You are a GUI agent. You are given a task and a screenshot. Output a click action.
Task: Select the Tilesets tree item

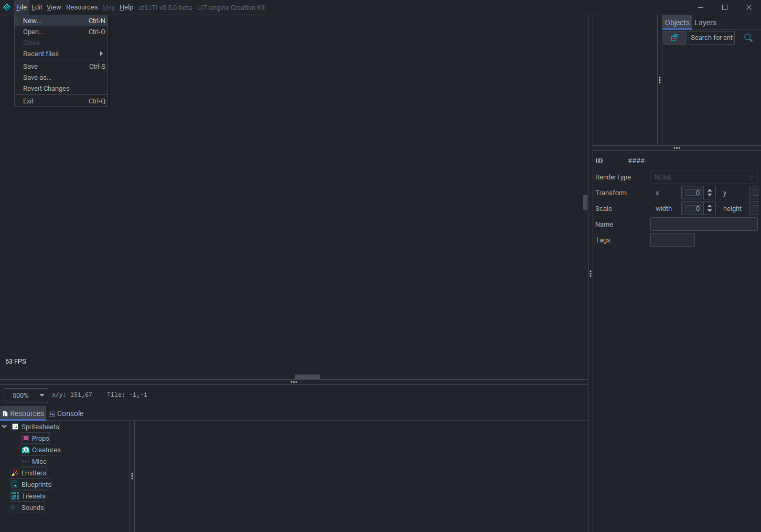[x=28, y=496]
